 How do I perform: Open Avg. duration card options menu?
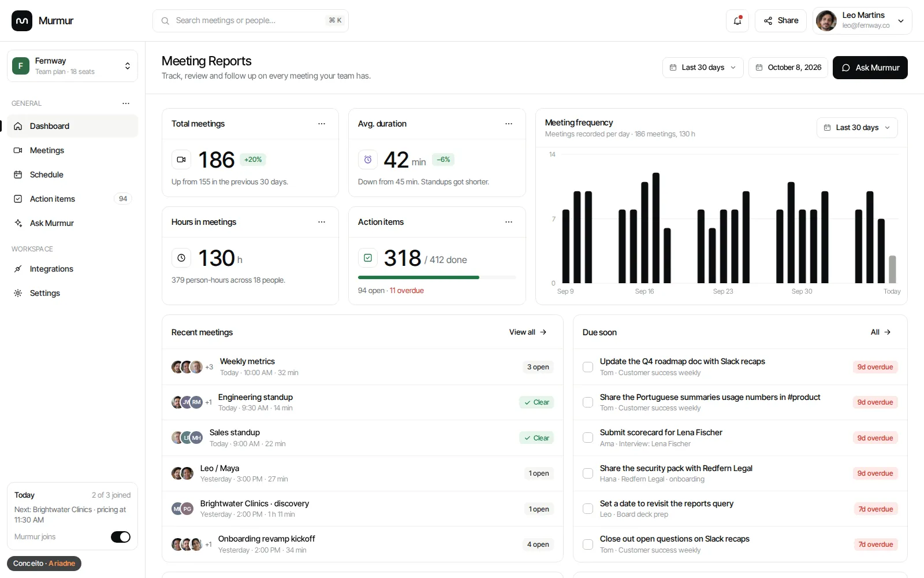(x=509, y=124)
